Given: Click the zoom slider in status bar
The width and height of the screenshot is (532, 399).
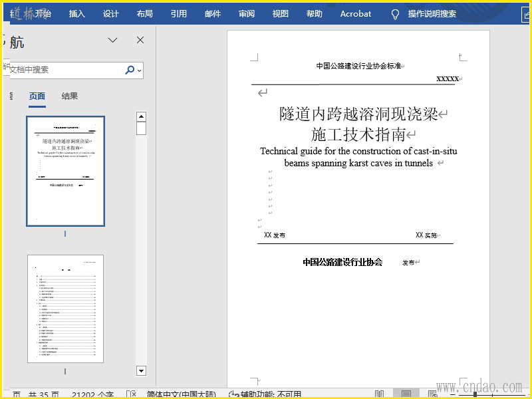Looking at the screenshot, I should coord(475,394).
